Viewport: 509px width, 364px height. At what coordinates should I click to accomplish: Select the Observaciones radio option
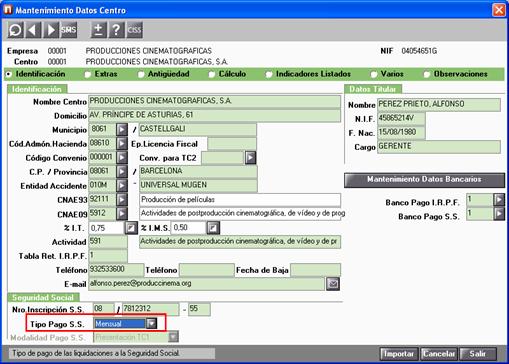426,74
